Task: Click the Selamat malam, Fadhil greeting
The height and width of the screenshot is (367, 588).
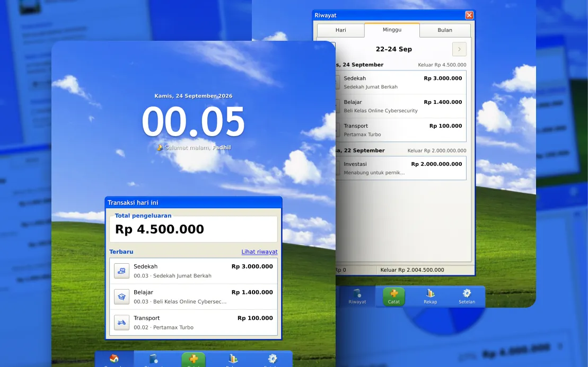Action: [194, 148]
